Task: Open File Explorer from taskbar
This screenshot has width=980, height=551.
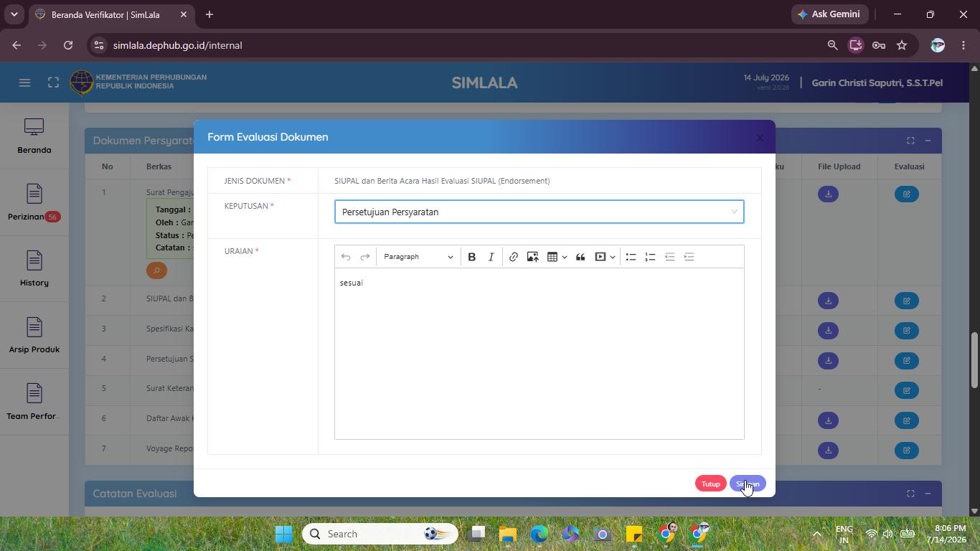Action: (508, 534)
